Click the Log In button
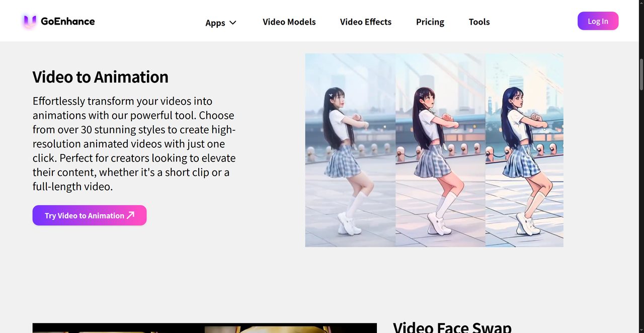The width and height of the screenshot is (644, 333). (598, 21)
